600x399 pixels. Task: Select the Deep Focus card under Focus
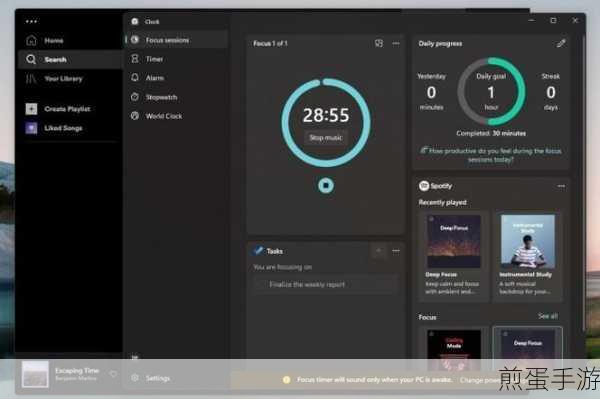tap(528, 349)
